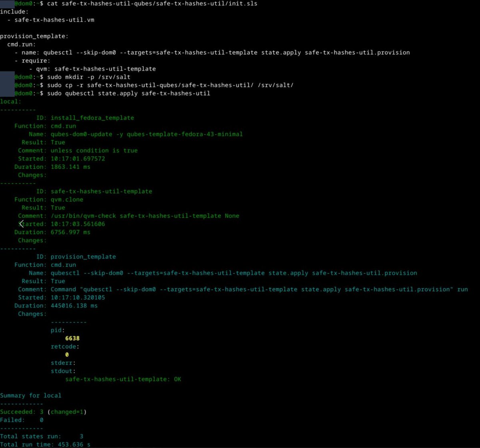
Task: Click start time '10:17:03.561606'
Action: [x=78, y=224]
